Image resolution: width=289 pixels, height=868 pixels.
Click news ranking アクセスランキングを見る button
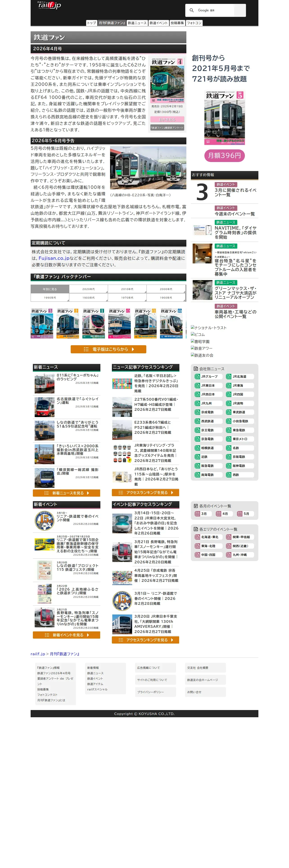click(x=145, y=493)
